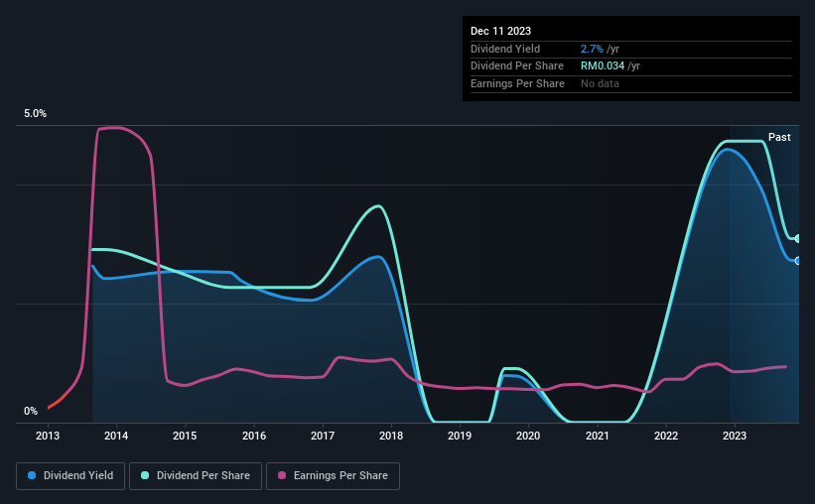Select the 2013 label on the x-axis
This screenshot has height=504, width=815.
pos(48,436)
